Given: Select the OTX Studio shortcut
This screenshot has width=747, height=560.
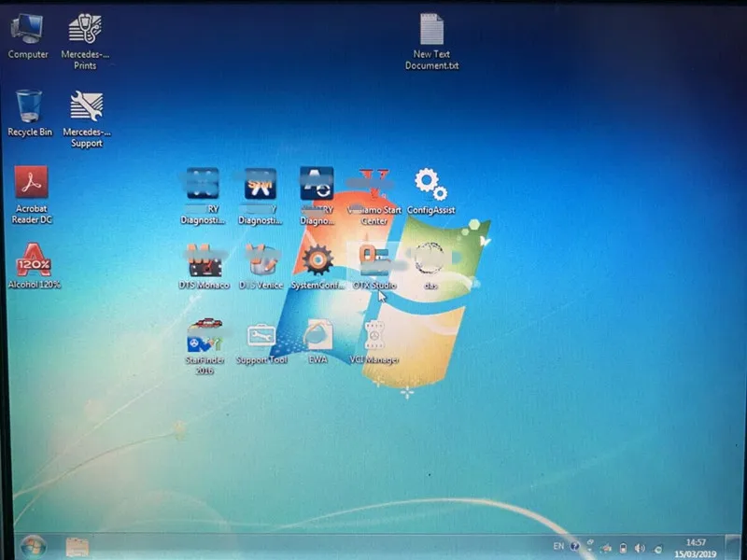Looking at the screenshot, I should coord(374,267).
